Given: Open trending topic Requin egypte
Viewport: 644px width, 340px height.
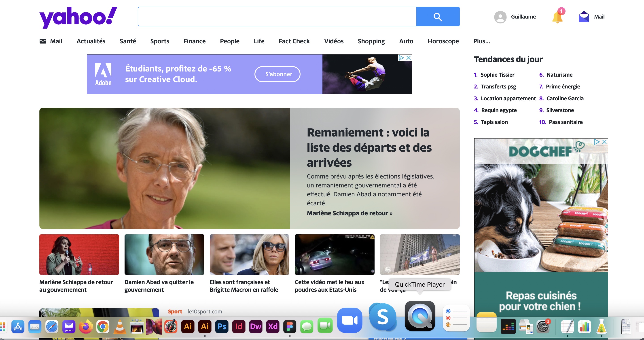Looking at the screenshot, I should (499, 110).
